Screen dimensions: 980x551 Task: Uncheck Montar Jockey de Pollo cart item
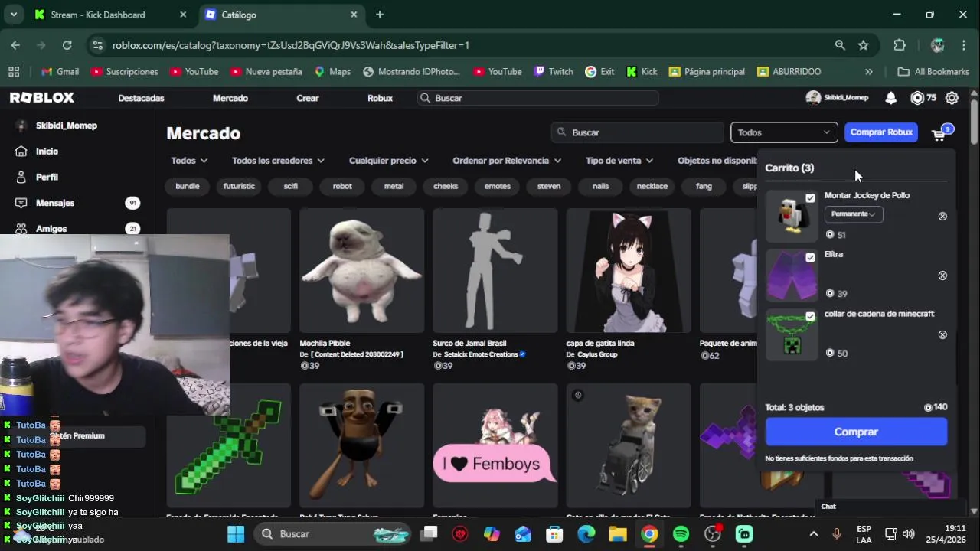[x=810, y=198]
